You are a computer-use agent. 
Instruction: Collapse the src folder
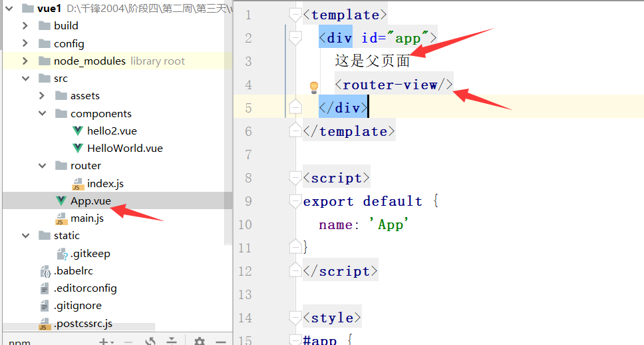pyautogui.click(x=25, y=78)
